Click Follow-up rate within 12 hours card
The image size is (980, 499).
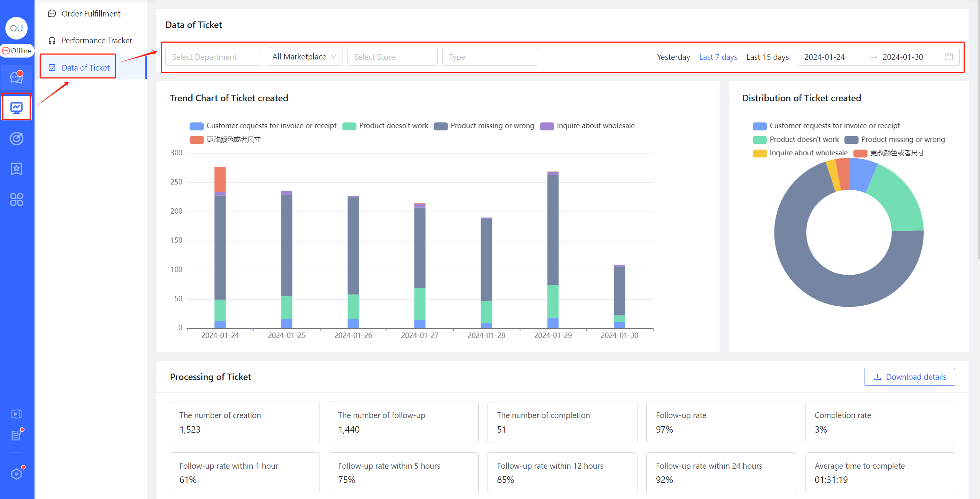point(562,473)
